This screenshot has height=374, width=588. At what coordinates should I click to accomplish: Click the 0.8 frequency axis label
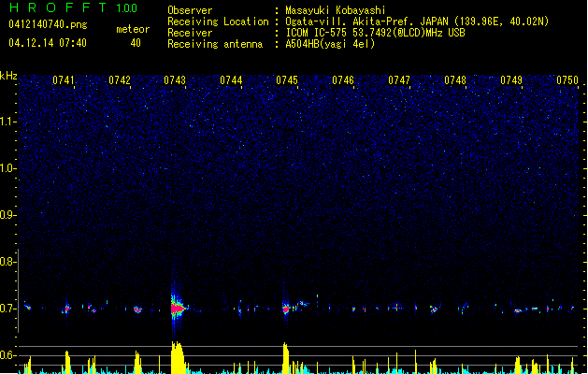[x=7, y=262]
